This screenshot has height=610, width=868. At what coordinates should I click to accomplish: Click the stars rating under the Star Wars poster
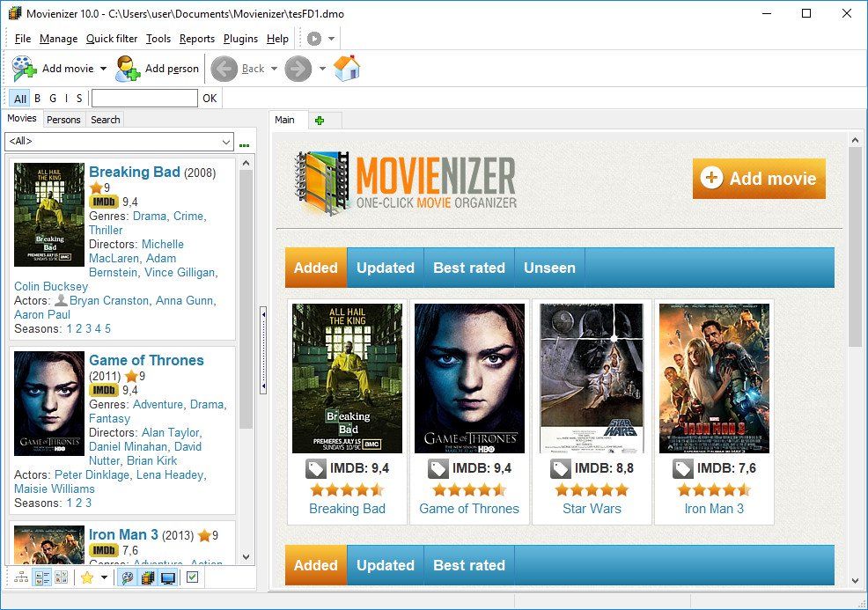592,490
